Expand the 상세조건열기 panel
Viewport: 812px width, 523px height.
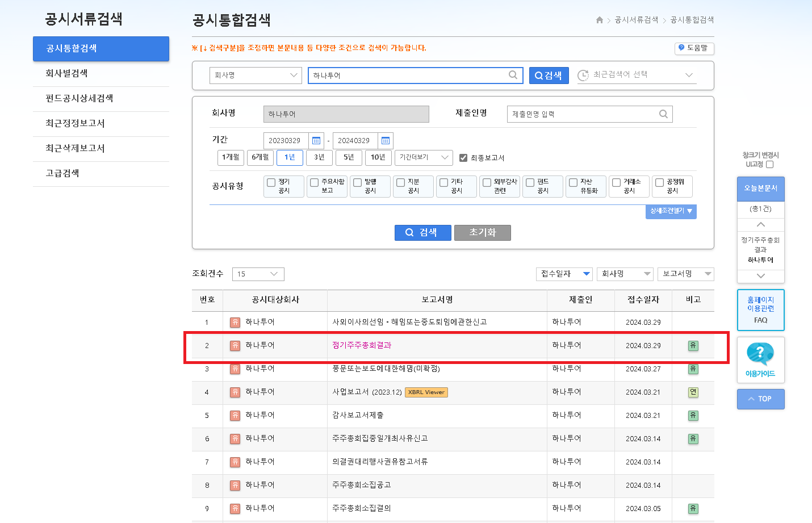[x=671, y=211]
